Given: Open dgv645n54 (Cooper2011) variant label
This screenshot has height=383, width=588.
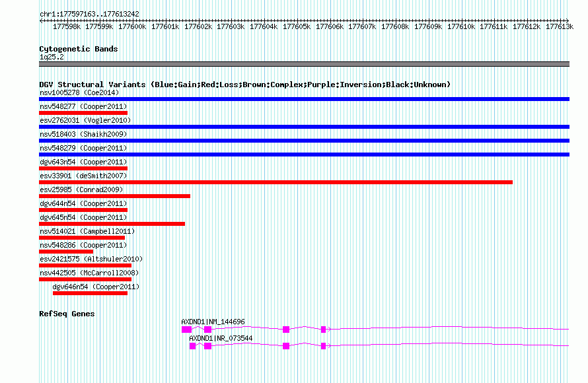Looking at the screenshot, I should [x=83, y=217].
